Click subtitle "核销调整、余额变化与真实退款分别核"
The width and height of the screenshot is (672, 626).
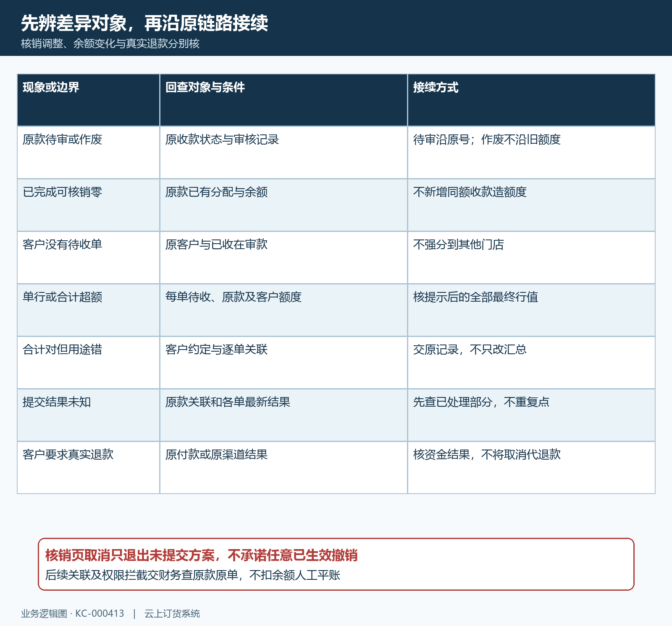110,44
